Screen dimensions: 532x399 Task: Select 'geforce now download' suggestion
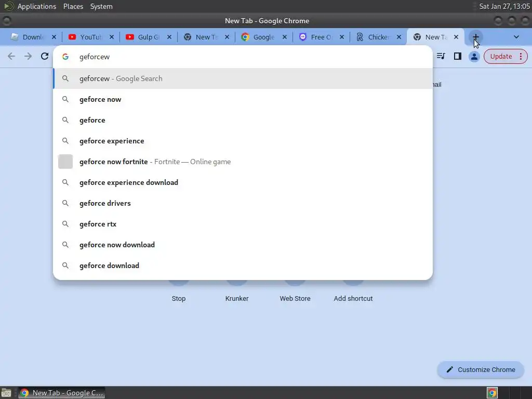[243, 245]
